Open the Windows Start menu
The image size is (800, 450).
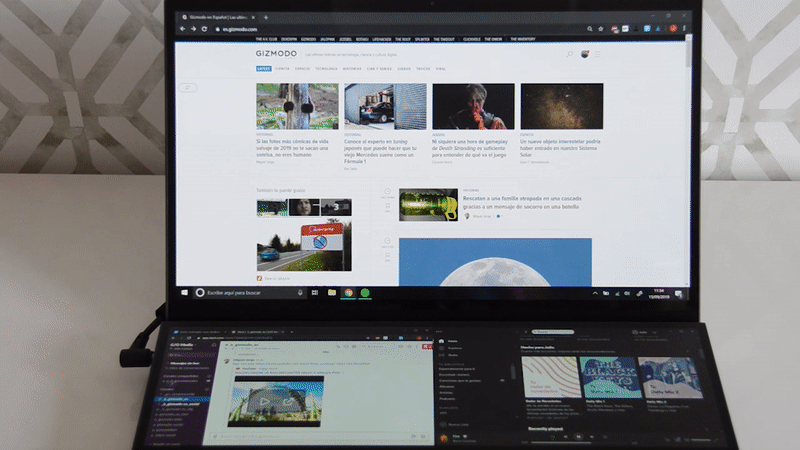pos(184,292)
